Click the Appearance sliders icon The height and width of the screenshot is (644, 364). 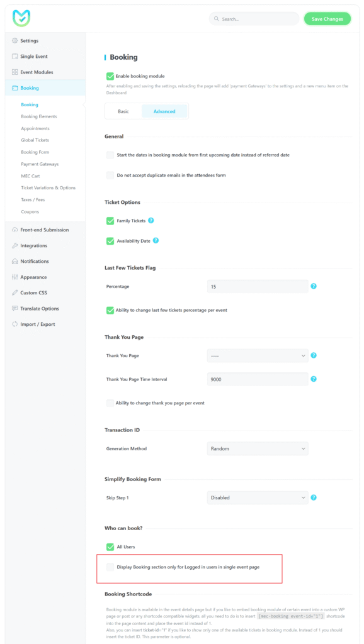pos(15,277)
